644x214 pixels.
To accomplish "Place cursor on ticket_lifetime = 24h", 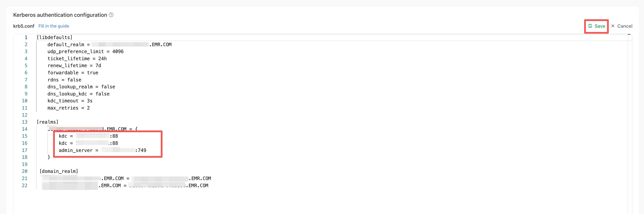I will point(77,59).
